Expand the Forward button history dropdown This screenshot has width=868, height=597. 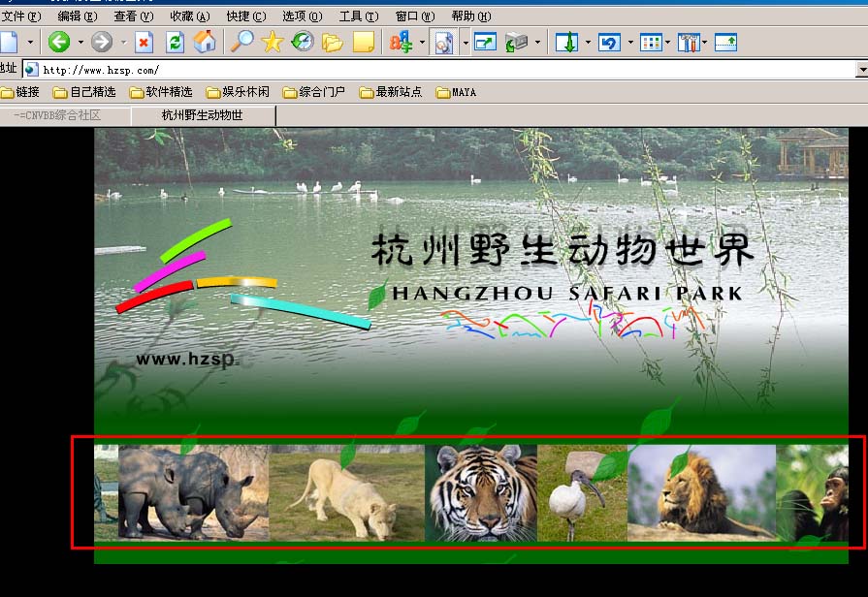click(123, 42)
